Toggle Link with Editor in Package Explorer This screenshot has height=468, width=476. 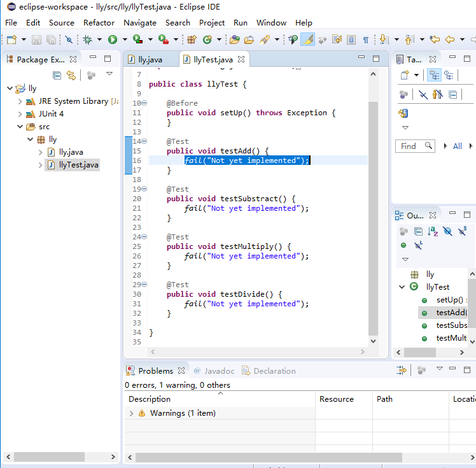pos(71,75)
